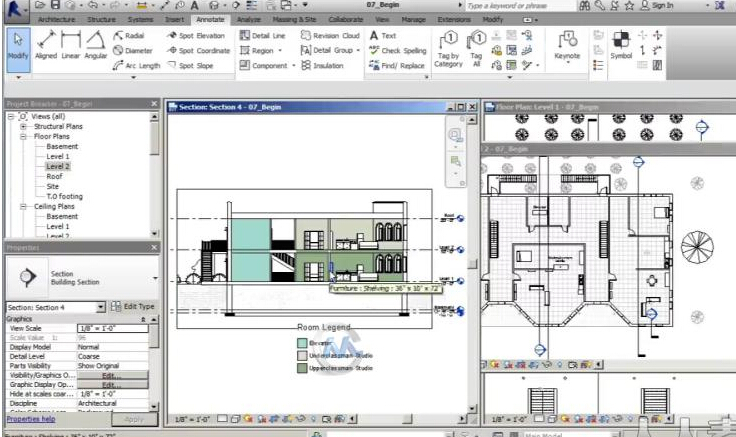This screenshot has width=736, height=437.
Task: Open the Section 4 view selector dropdown
Action: click(101, 307)
